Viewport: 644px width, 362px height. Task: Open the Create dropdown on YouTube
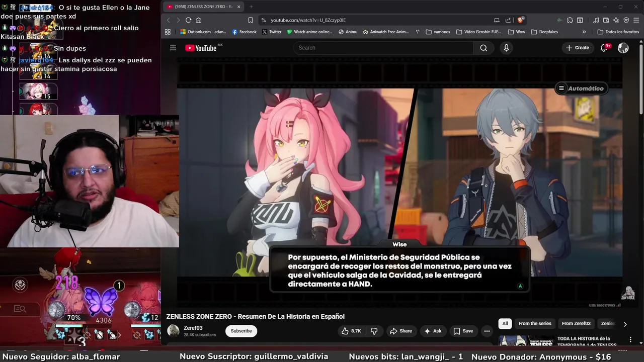click(x=577, y=48)
